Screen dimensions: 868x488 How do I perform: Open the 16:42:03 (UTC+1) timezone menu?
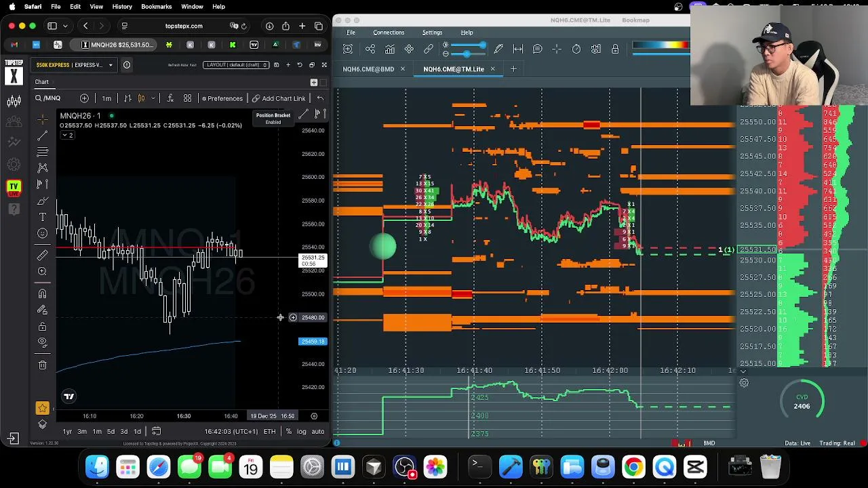coord(231,432)
